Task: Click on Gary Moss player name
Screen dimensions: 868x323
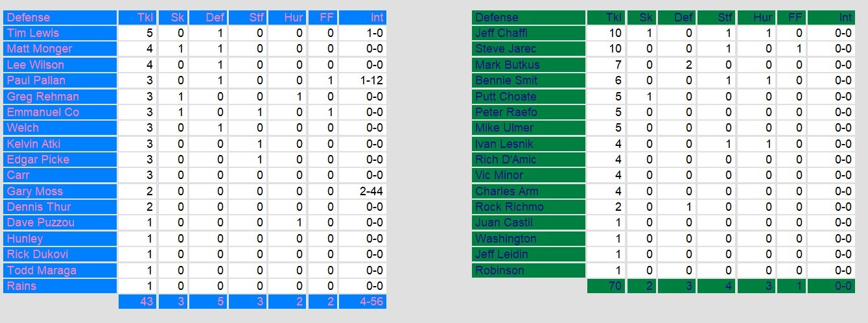Action: coord(35,191)
